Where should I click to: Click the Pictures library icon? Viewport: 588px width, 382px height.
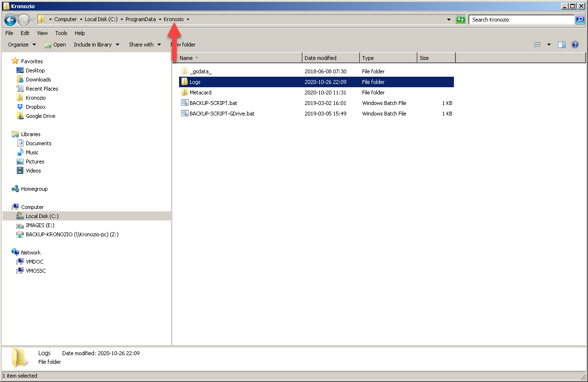coord(20,162)
